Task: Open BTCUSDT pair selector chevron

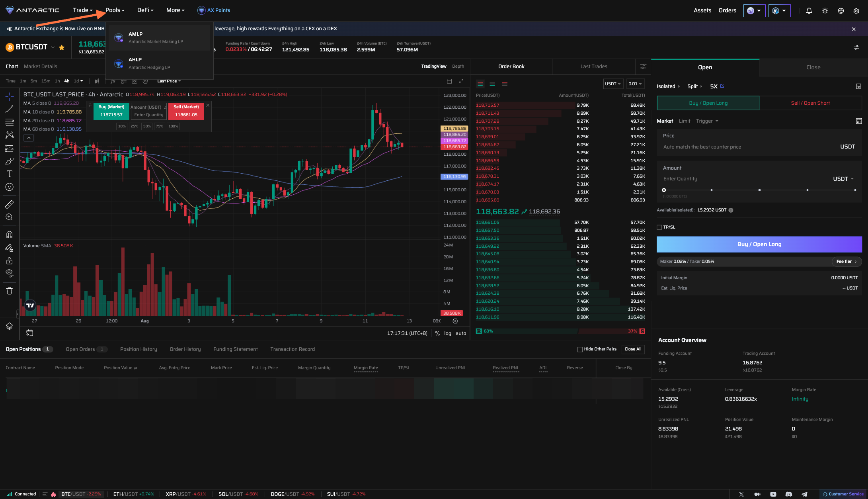Action: (53, 47)
